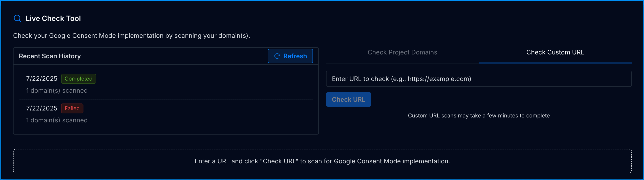Select the Check Custom URL tab
This screenshot has width=644, height=180.
coord(555,52)
